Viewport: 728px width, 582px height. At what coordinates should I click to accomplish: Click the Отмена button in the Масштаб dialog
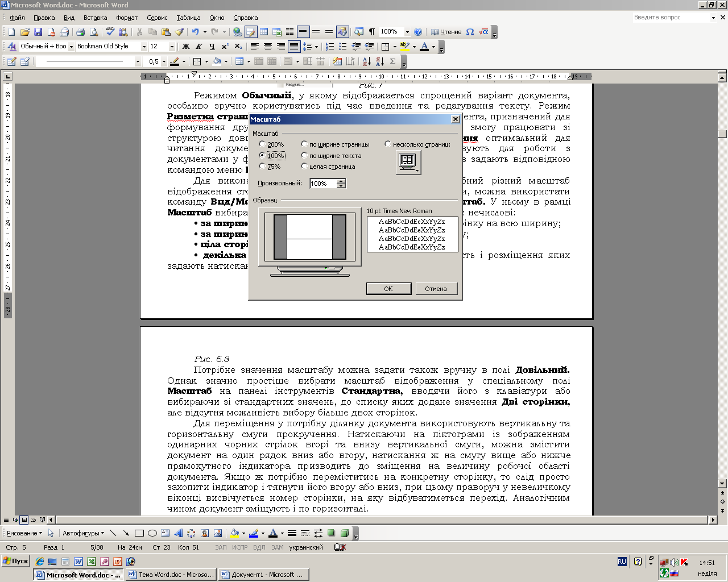click(x=436, y=289)
